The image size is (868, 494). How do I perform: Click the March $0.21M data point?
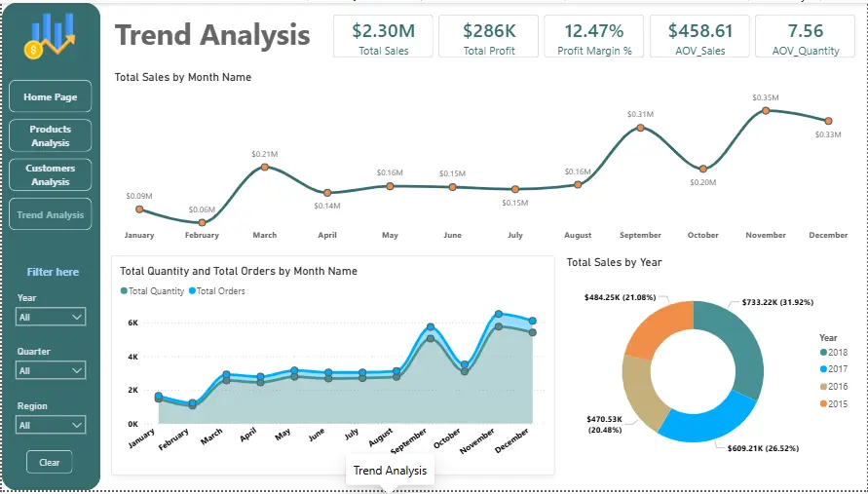[265, 167]
